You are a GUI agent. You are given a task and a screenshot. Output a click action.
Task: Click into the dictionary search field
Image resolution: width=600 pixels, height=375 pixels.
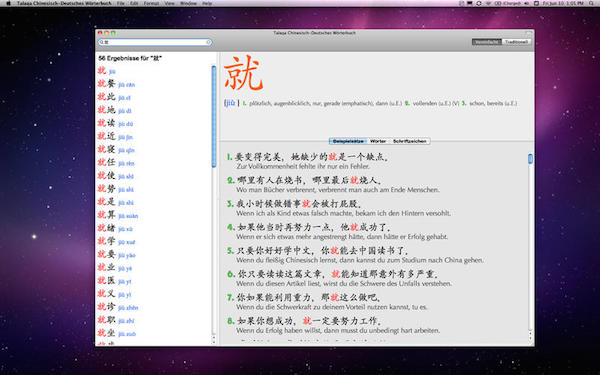[155, 42]
